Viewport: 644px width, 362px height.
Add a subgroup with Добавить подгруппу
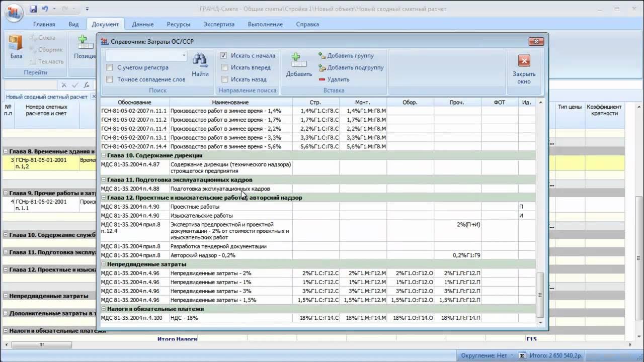(x=351, y=67)
